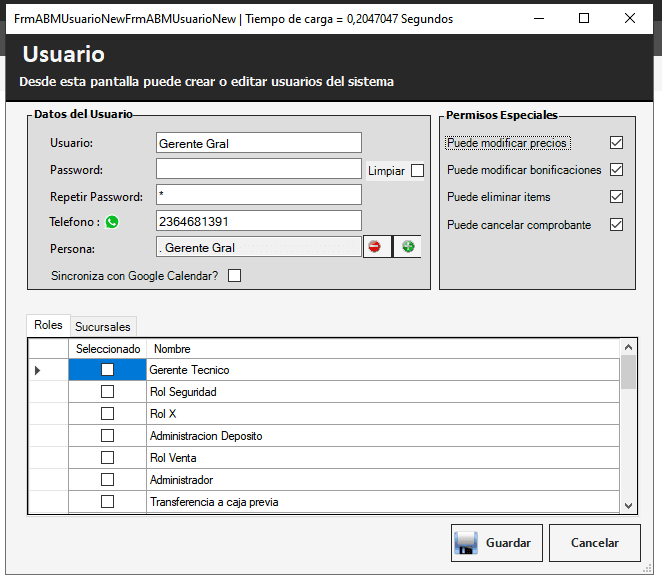Screen dimensions: 662x581
Task: Toggle the Limpiar password checkbox
Action: tap(417, 171)
